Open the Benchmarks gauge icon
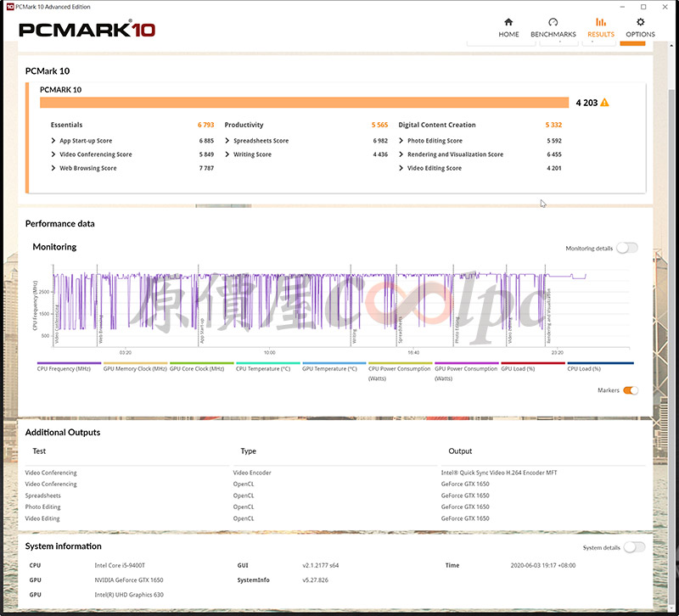 click(553, 22)
